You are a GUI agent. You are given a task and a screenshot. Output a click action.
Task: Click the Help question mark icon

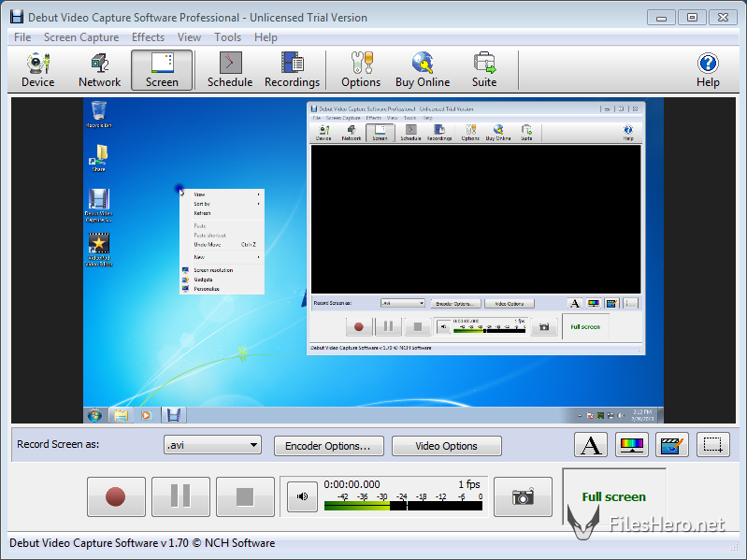pos(708,70)
